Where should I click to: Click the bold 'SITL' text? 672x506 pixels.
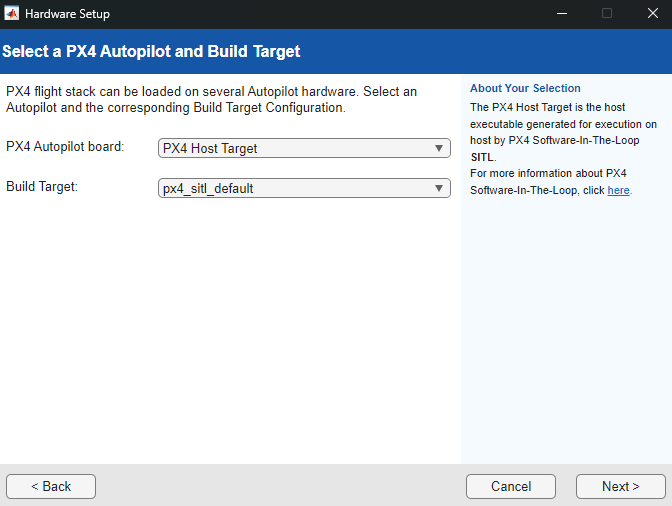(x=482, y=157)
